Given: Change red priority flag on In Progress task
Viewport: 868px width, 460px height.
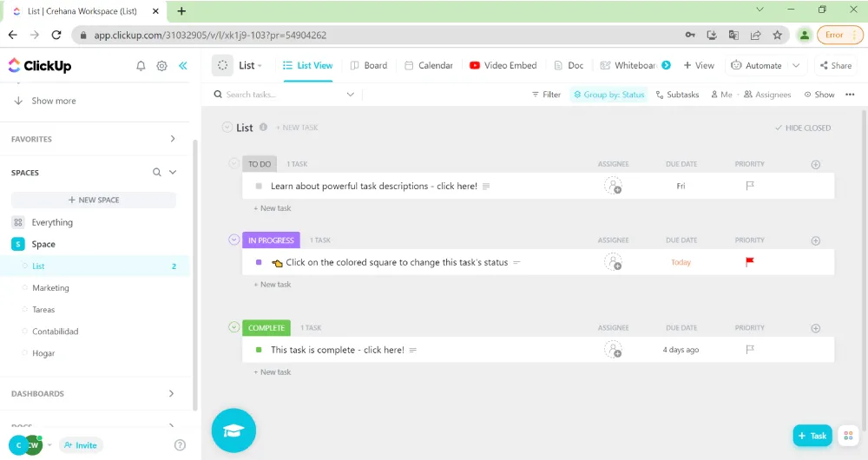Looking at the screenshot, I should coord(750,262).
